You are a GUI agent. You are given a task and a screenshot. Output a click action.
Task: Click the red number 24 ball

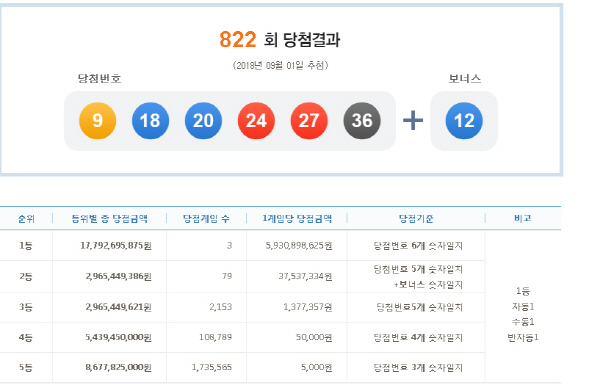pyautogui.click(x=256, y=121)
